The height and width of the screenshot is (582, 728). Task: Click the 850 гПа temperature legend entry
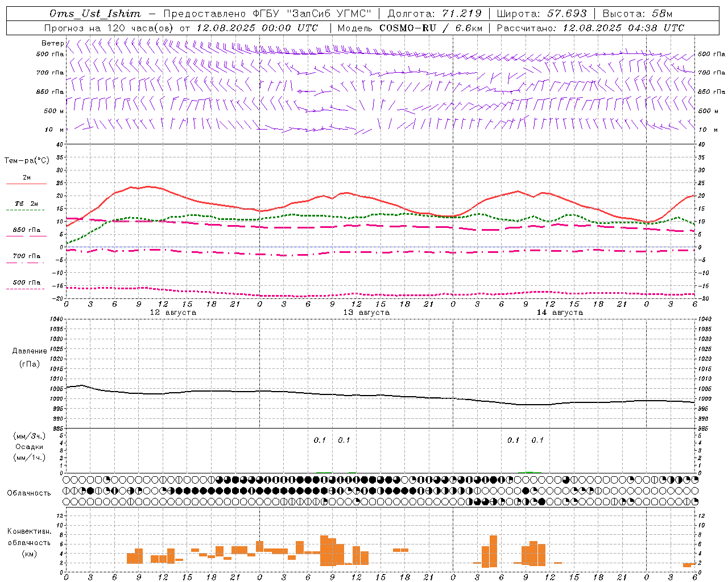26,230
